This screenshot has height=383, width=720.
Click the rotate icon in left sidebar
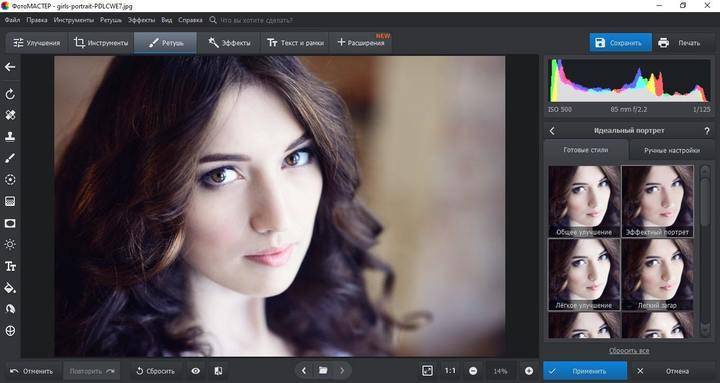tap(10, 94)
